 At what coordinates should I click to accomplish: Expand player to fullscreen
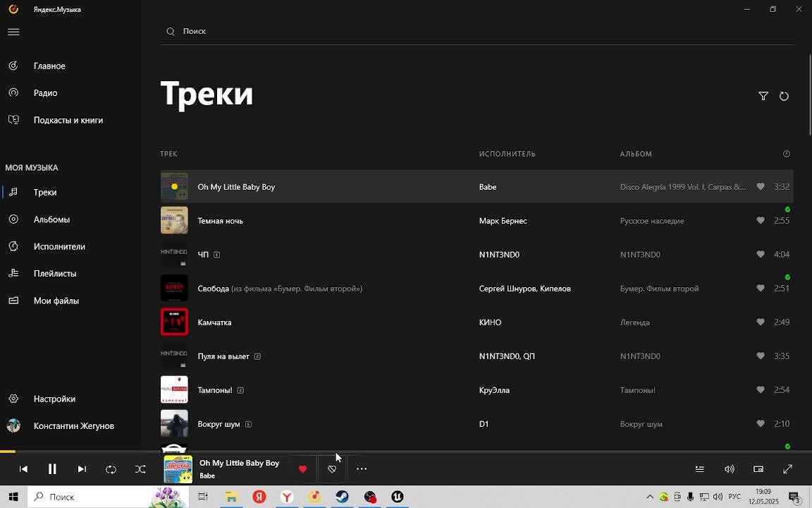pyautogui.click(x=787, y=469)
